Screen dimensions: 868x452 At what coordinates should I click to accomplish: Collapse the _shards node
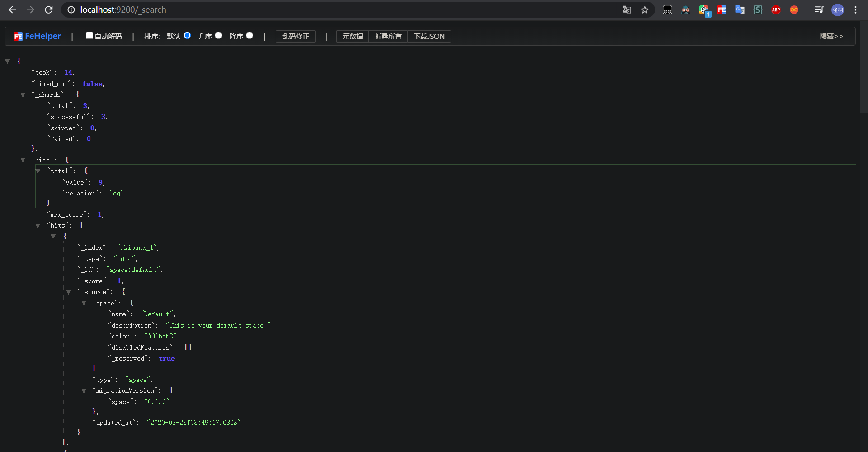coord(23,95)
